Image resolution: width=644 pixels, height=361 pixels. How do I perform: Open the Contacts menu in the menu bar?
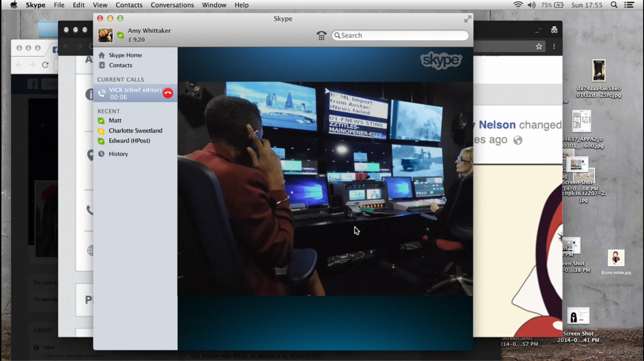tap(129, 5)
